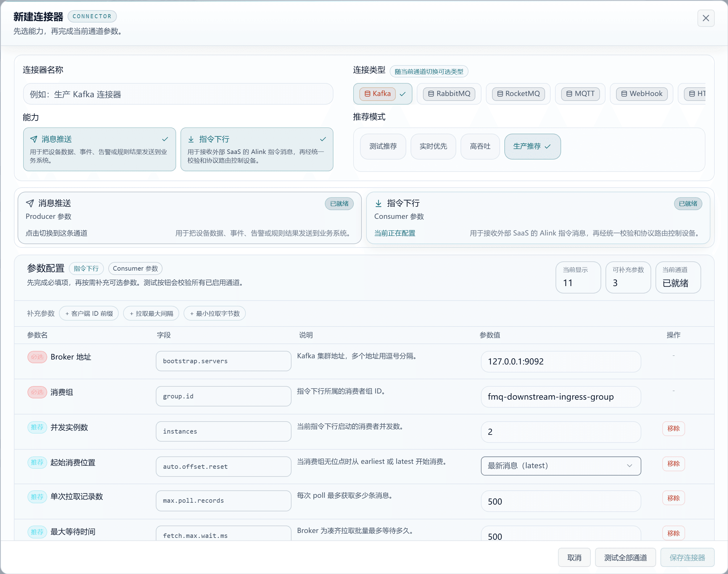Select the 实时优先 mode
Image resolution: width=728 pixels, height=574 pixels.
click(x=433, y=146)
